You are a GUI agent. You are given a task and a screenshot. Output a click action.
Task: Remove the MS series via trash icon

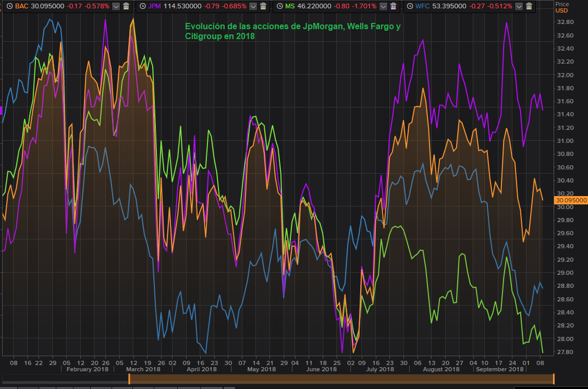394,6
